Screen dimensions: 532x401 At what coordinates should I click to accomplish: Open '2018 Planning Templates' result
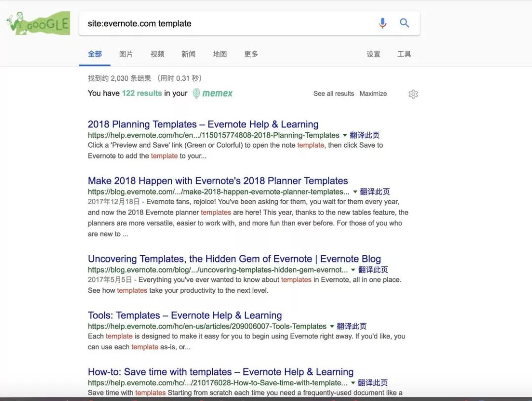pos(203,124)
